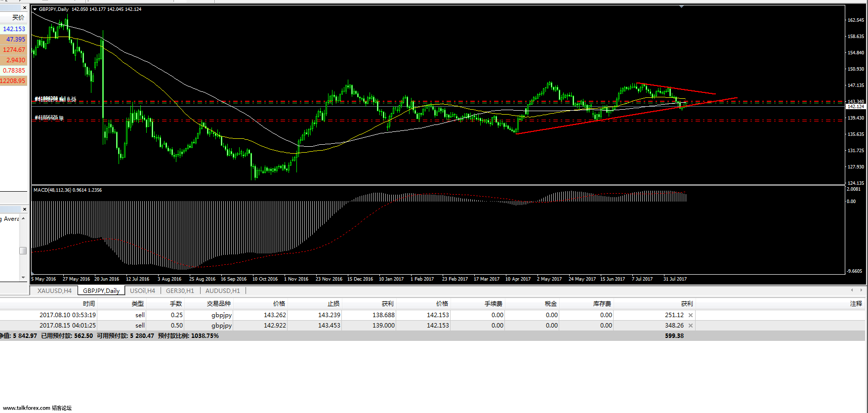Click the 142.922 open price cell
Screen dimensions: 868x413
click(x=275, y=326)
